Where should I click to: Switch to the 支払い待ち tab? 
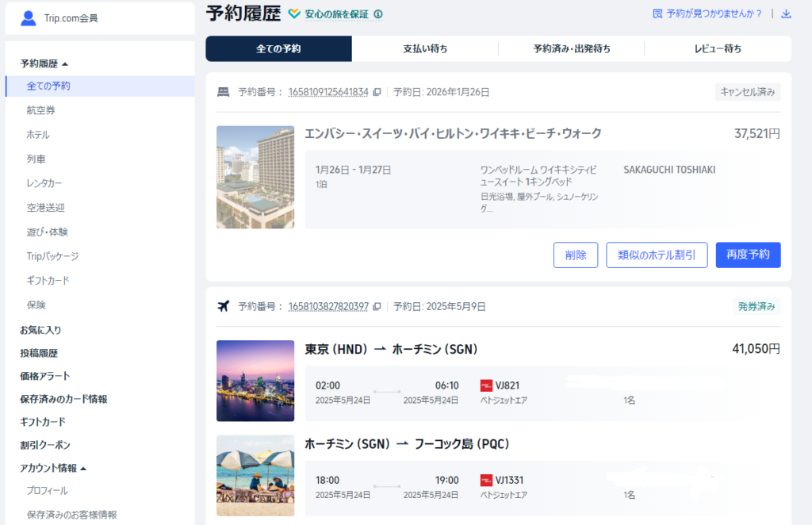(x=424, y=48)
